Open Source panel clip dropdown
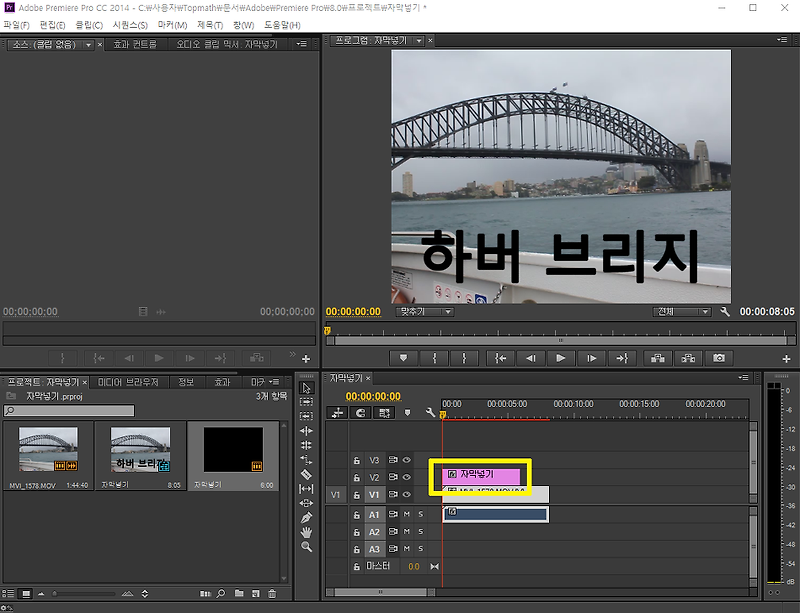800x613 pixels. [x=88, y=45]
